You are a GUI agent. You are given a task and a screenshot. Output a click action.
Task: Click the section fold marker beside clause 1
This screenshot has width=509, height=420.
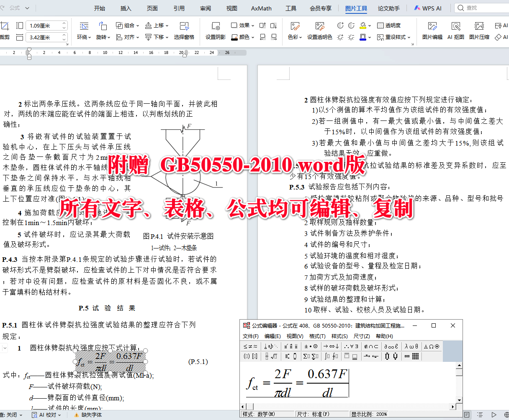4,348
